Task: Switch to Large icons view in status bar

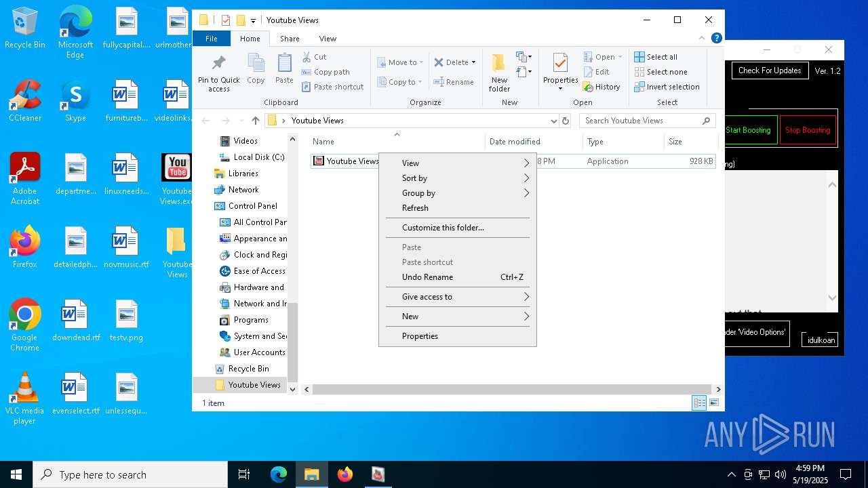Action: point(713,403)
